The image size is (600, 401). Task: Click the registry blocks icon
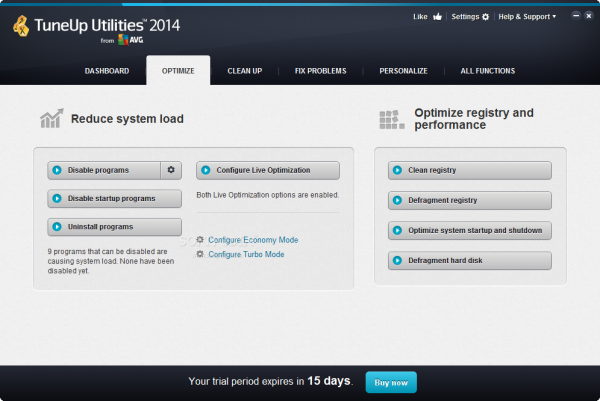(x=391, y=119)
